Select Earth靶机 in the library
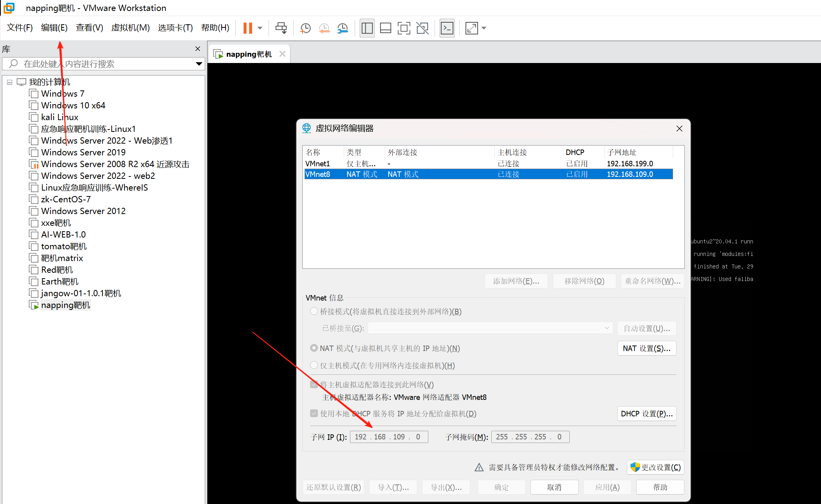This screenshot has width=821, height=504. click(x=60, y=282)
